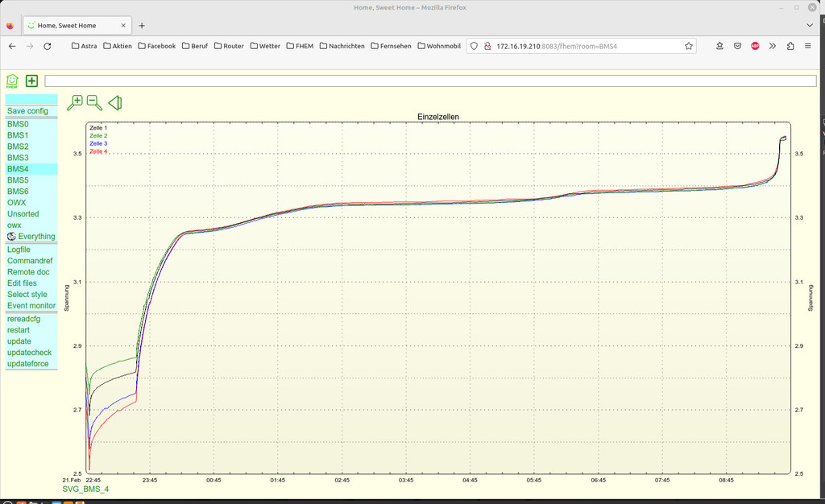Screen dimensions: 825x504
Task: Open the Astra bookmarks folder
Action: pyautogui.click(x=84, y=46)
